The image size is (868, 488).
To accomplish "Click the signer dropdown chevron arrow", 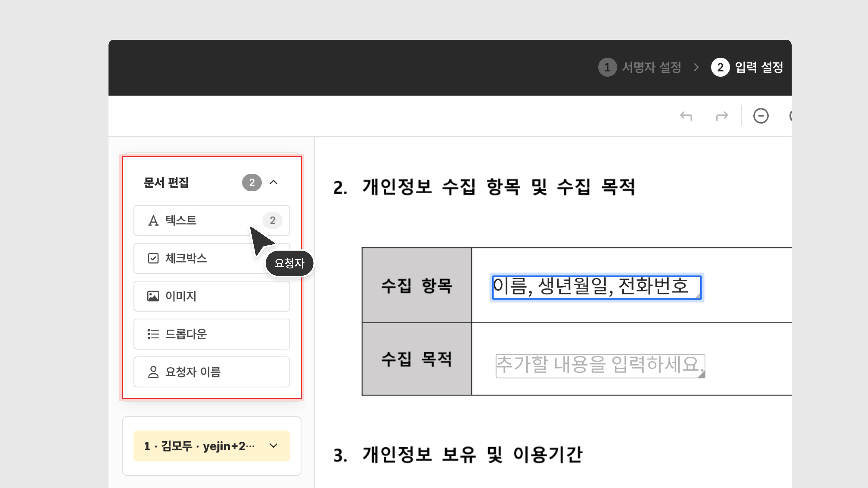I will pos(274,446).
